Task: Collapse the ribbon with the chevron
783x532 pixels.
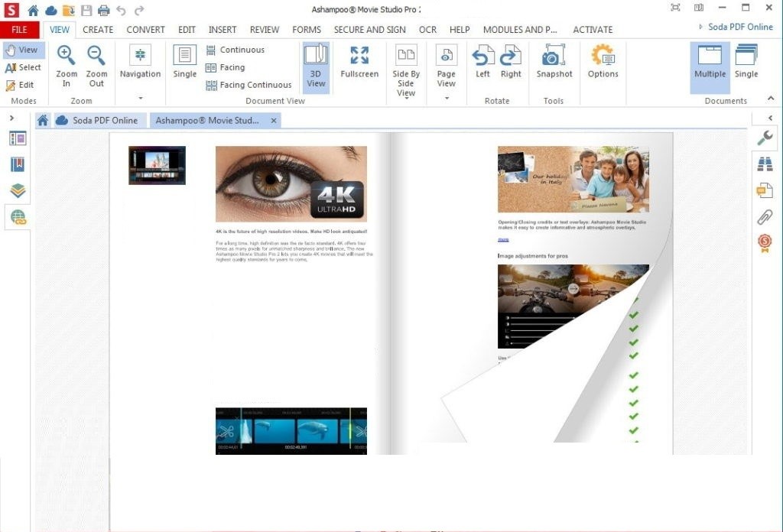Action: point(771,99)
